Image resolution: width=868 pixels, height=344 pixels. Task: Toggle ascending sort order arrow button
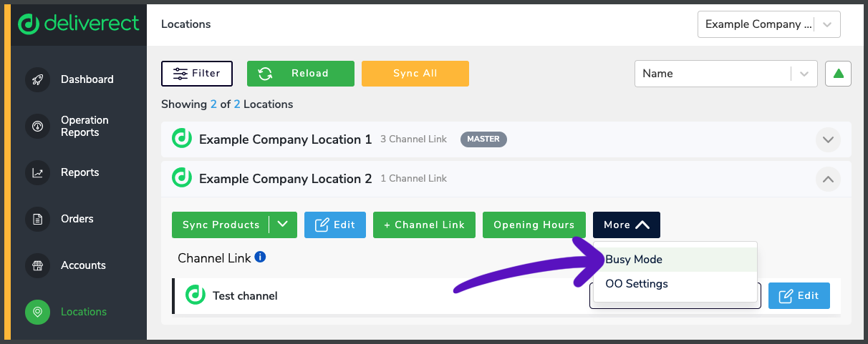point(839,74)
